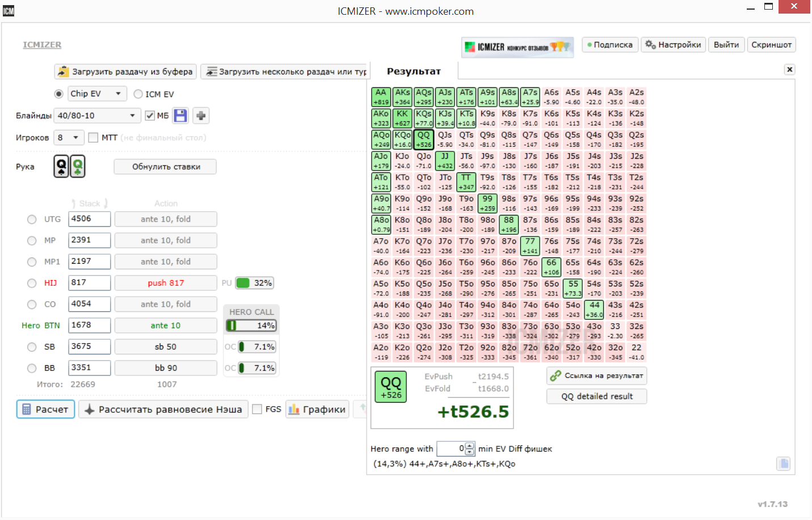Click the plus icon next to blinds
Screen dimensions: 812x520
(201, 116)
